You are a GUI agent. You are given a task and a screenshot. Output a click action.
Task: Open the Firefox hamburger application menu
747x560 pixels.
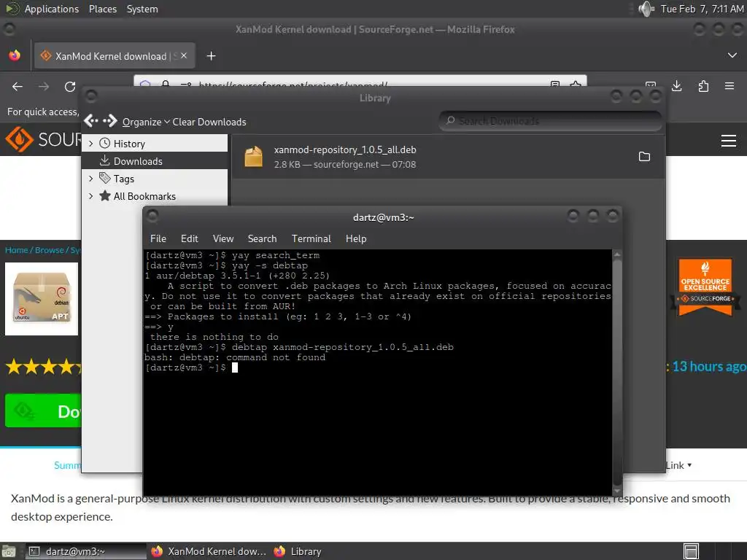(x=729, y=86)
